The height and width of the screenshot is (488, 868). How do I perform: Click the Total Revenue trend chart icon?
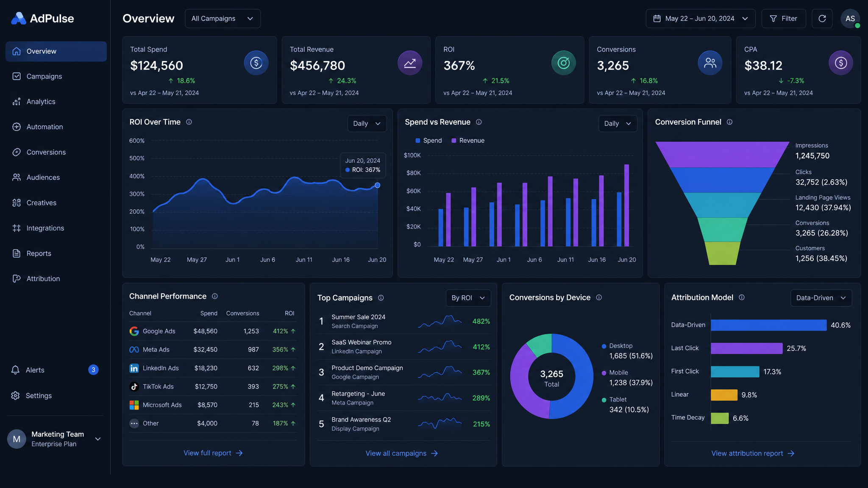pos(410,63)
